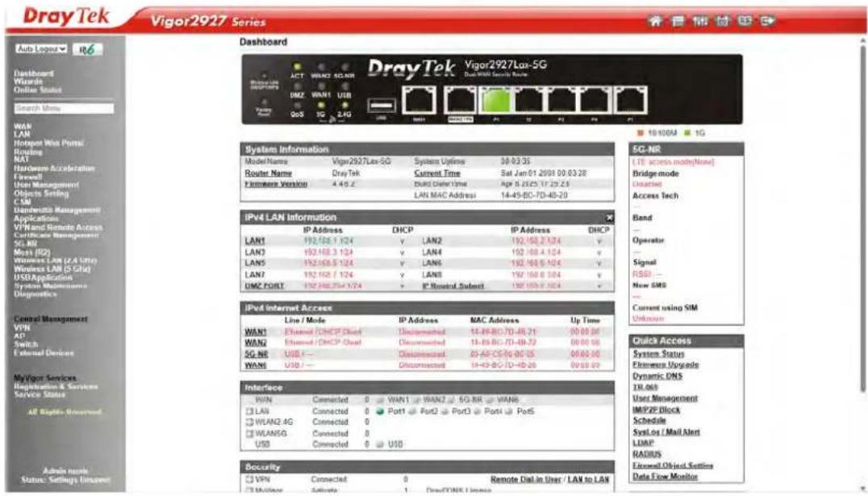Open the Schedule quick access link
The image size is (868, 496).
[649, 421]
